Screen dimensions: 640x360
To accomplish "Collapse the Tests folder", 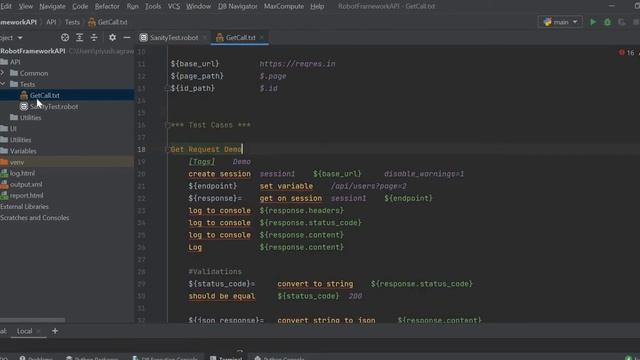I will coord(3,84).
